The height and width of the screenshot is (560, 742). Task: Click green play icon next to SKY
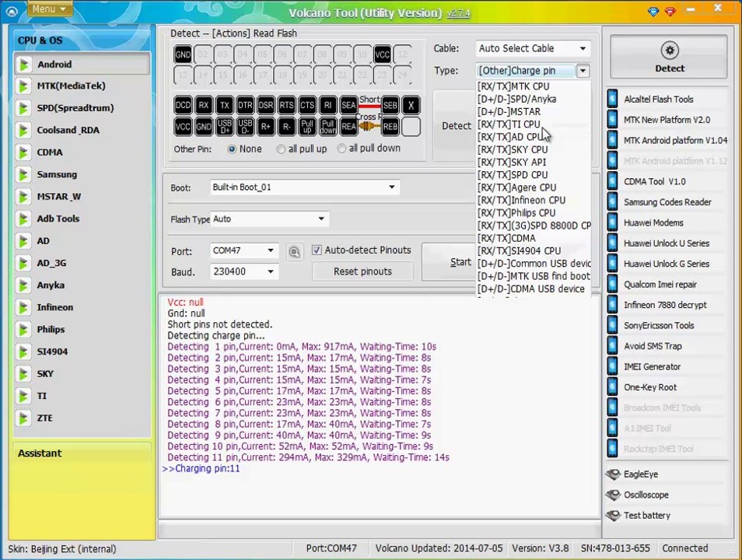pyautogui.click(x=23, y=374)
